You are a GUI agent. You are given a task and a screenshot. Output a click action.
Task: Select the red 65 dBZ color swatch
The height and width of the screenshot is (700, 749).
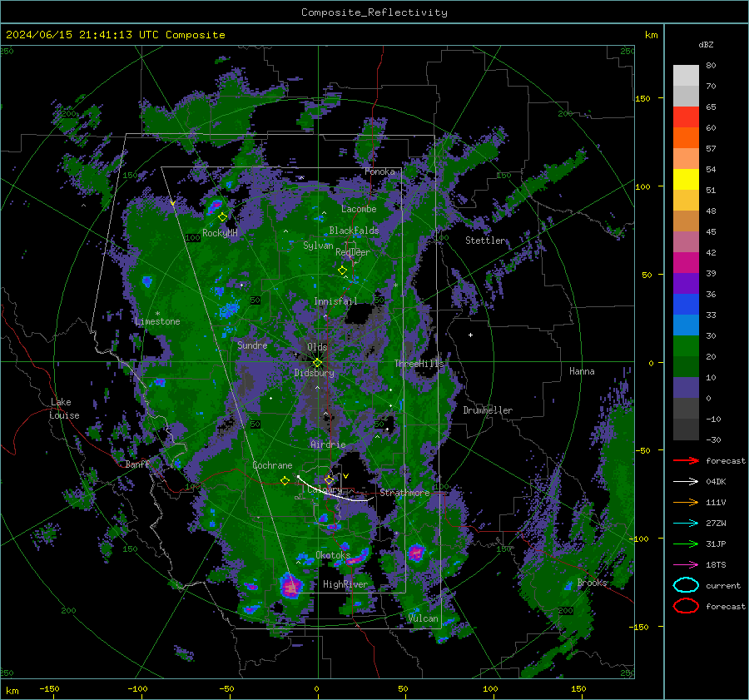(x=686, y=117)
